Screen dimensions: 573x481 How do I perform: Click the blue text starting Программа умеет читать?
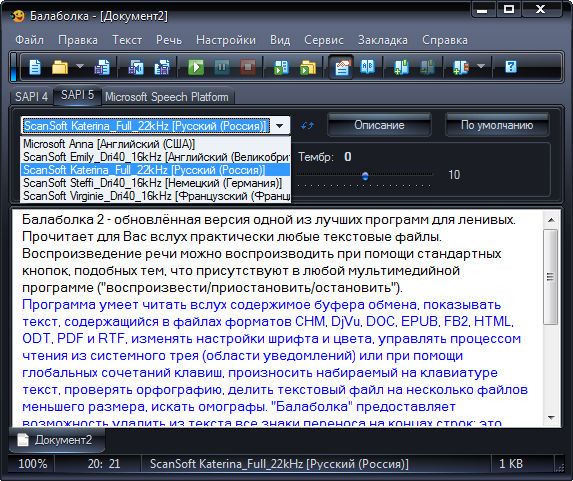point(261,304)
